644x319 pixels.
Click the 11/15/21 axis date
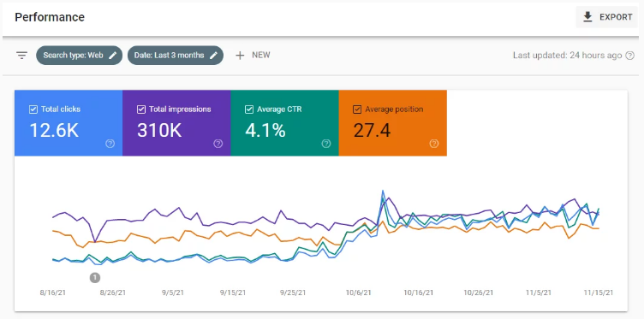[x=599, y=292]
